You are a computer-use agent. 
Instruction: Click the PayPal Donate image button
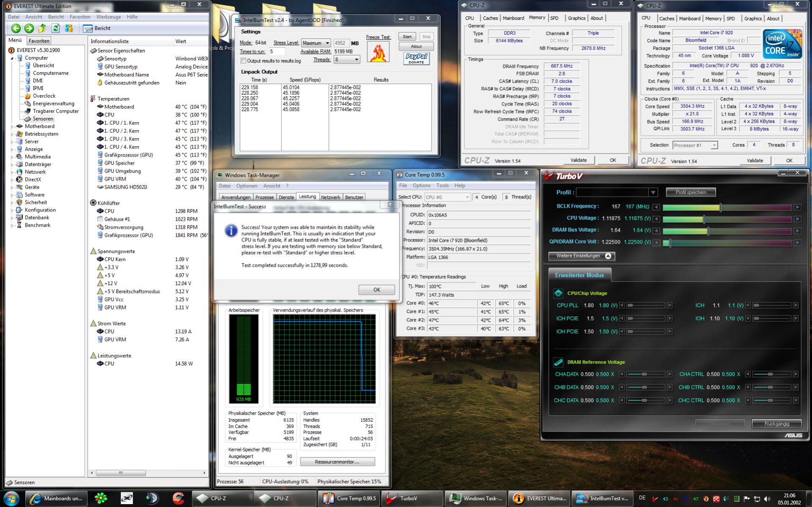(416, 59)
